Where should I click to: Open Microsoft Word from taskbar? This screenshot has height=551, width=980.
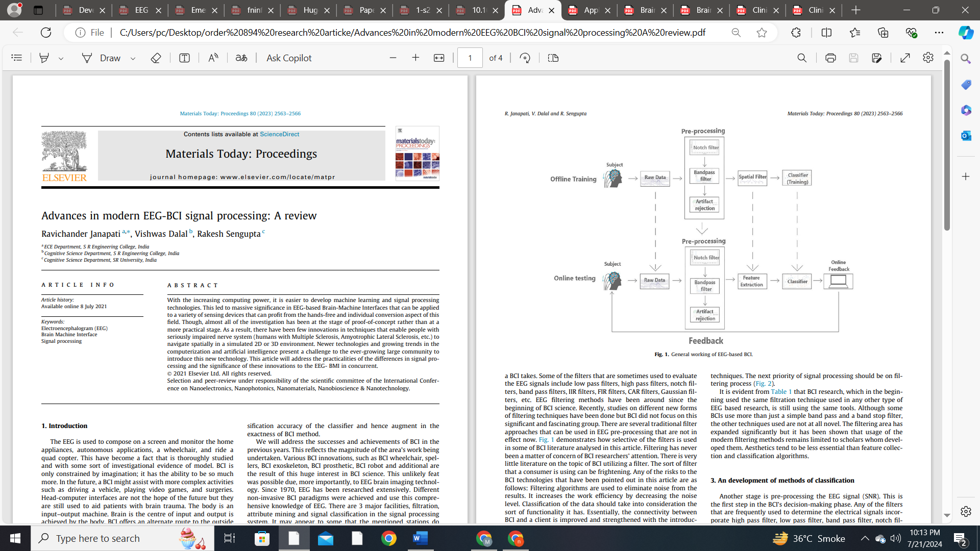pos(420,538)
